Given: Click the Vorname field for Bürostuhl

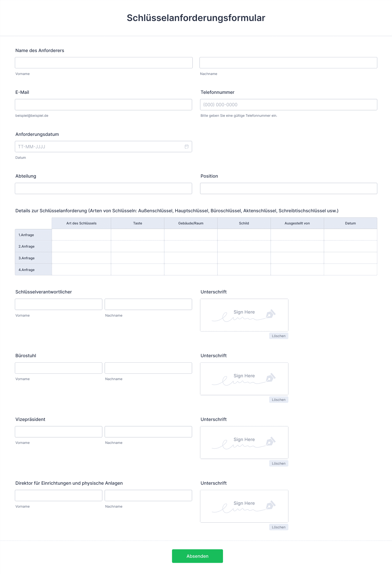Looking at the screenshot, I should pyautogui.click(x=58, y=368).
